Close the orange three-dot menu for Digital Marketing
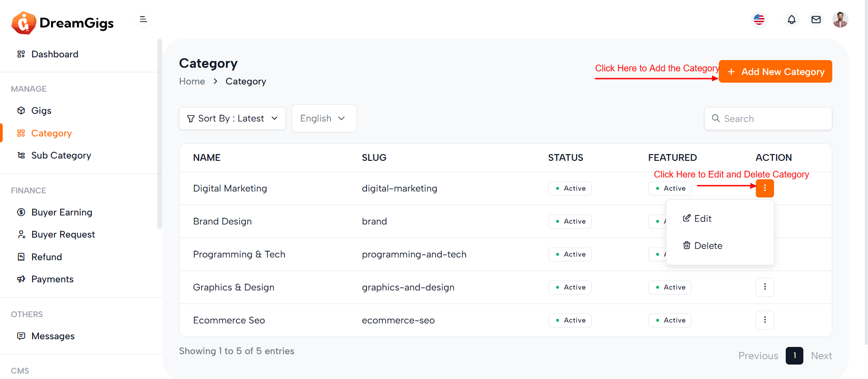868x379 pixels. coord(764,188)
